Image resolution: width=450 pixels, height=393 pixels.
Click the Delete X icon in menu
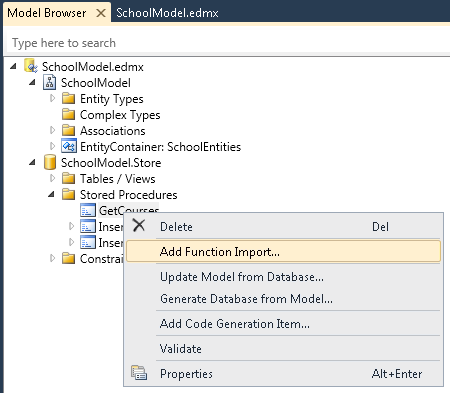coord(139,226)
